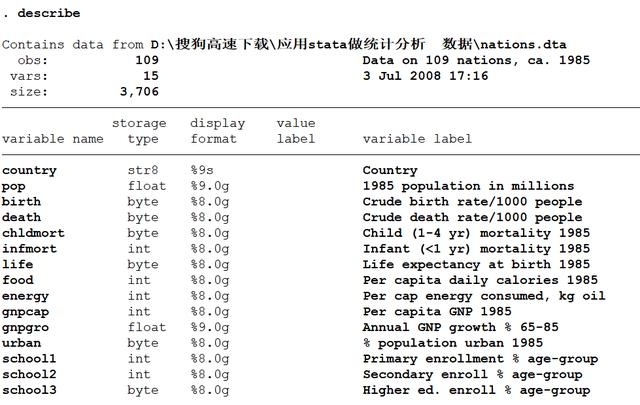Click 'byte' storage type in urban row

(143, 343)
